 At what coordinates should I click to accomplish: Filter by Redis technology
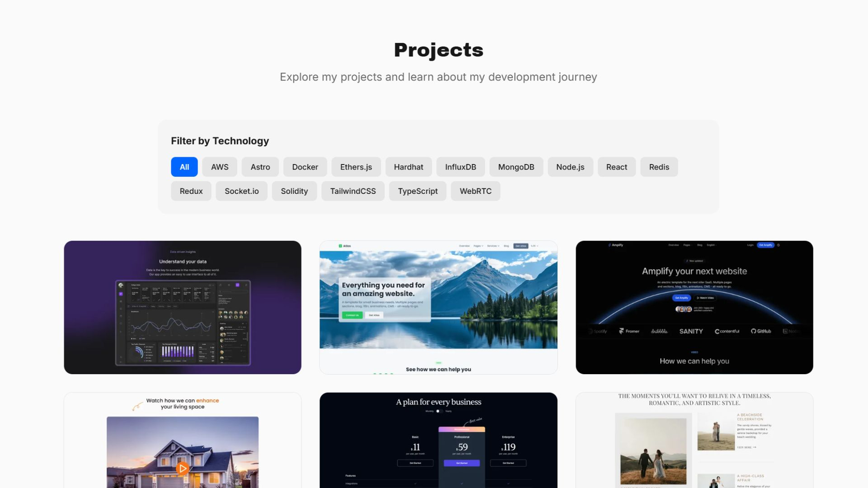click(x=659, y=167)
